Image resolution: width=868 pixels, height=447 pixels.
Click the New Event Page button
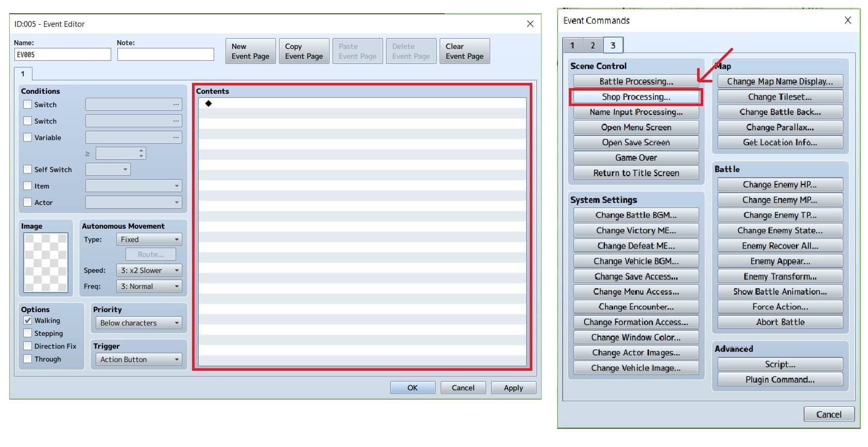tap(250, 51)
